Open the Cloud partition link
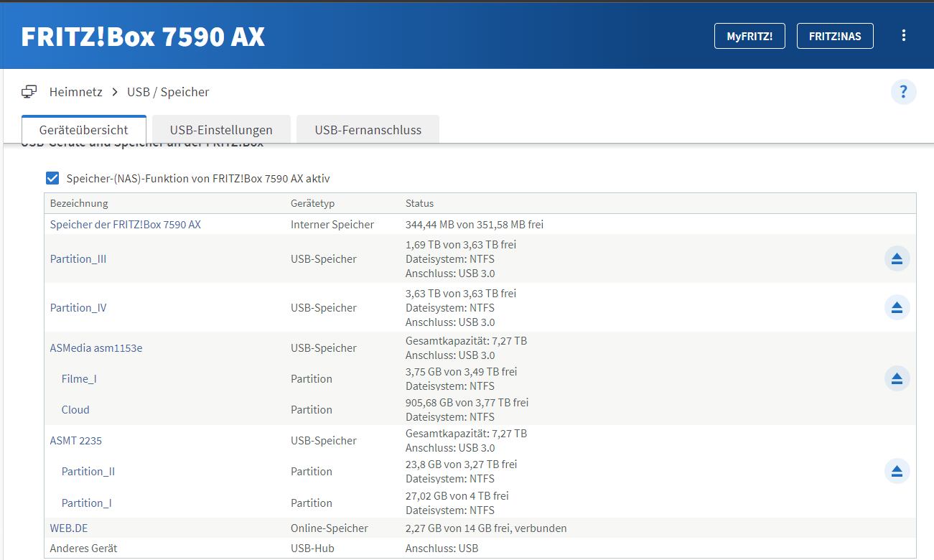Image resolution: width=934 pixels, height=560 pixels. tap(75, 409)
